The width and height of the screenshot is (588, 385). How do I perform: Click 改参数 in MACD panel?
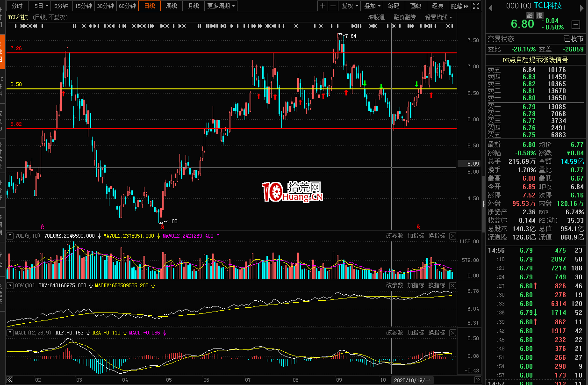pyautogui.click(x=394, y=333)
